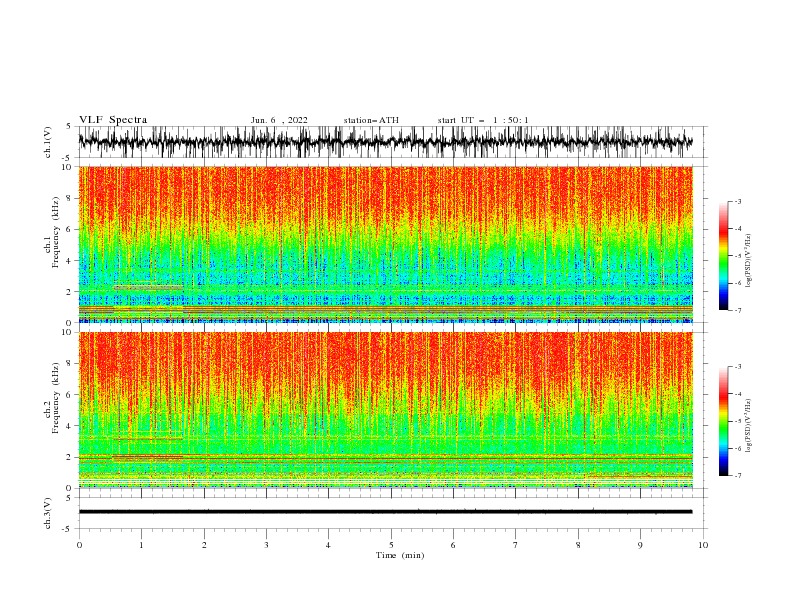Select the ch.1 colorbar "log(PSD)(V²/Hz)" label
This screenshot has width=792, height=612.
(748, 260)
